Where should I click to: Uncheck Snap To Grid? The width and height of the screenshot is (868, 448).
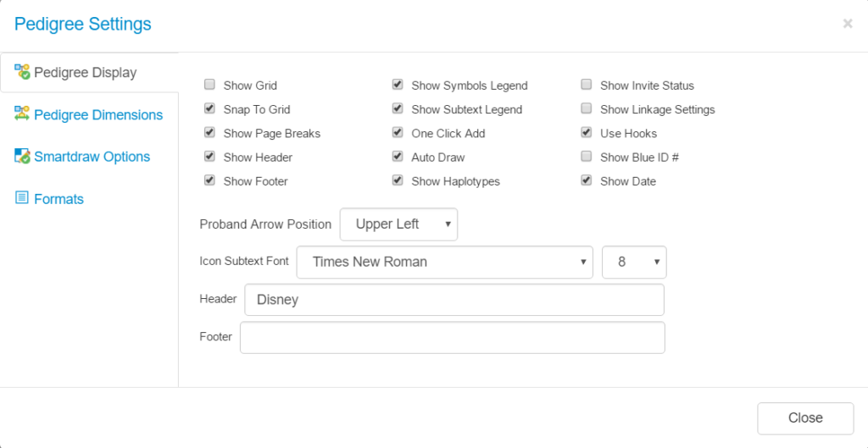click(209, 109)
